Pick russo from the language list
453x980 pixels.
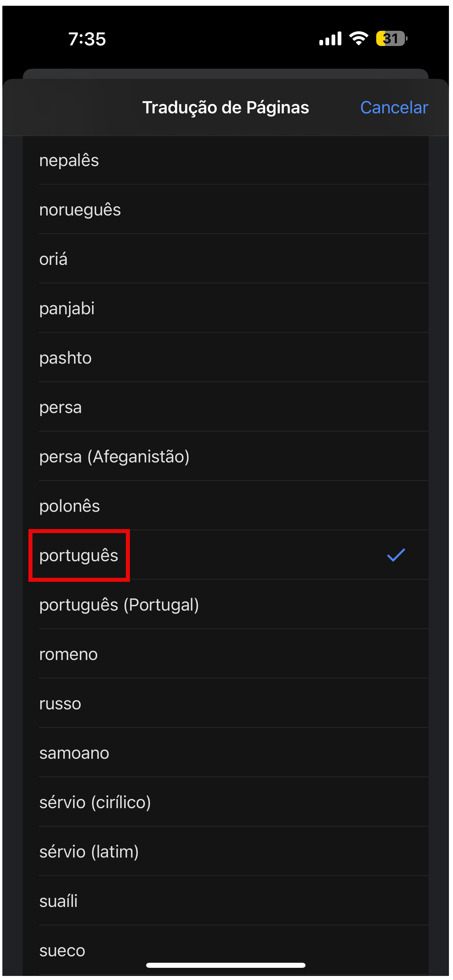(x=60, y=704)
